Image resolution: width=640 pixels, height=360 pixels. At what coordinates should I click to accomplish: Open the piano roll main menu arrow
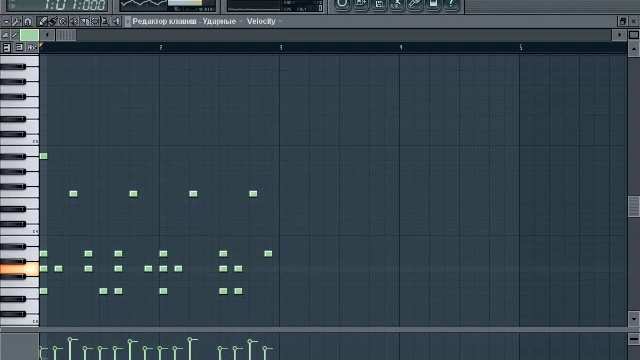(6, 21)
